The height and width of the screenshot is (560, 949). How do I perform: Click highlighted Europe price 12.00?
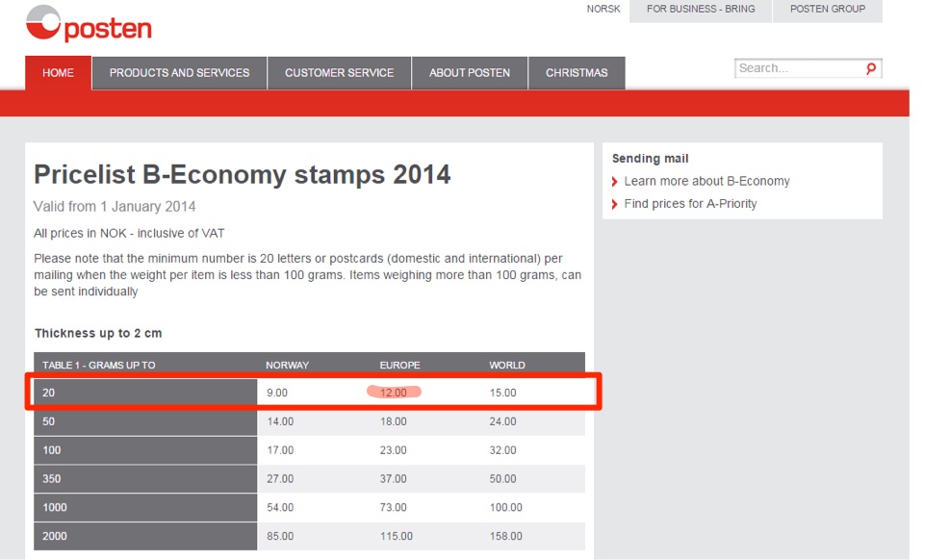click(394, 394)
